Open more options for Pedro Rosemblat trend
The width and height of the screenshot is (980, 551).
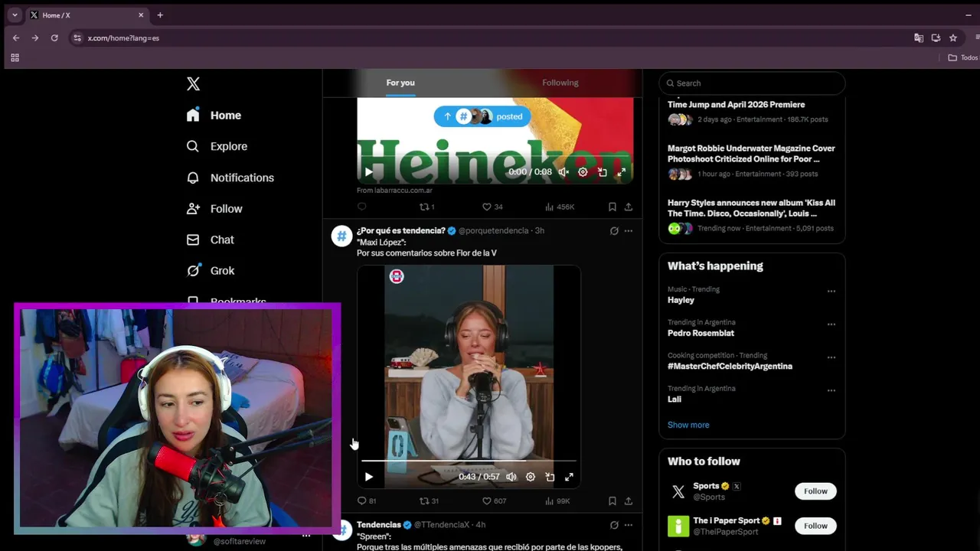[831, 324]
